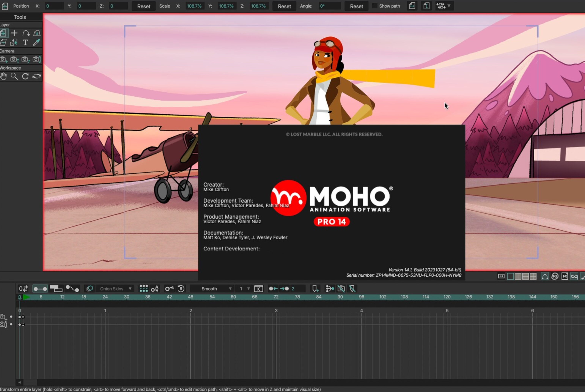Click the Position X input field
The width and height of the screenshot is (585, 392).
(54, 6)
